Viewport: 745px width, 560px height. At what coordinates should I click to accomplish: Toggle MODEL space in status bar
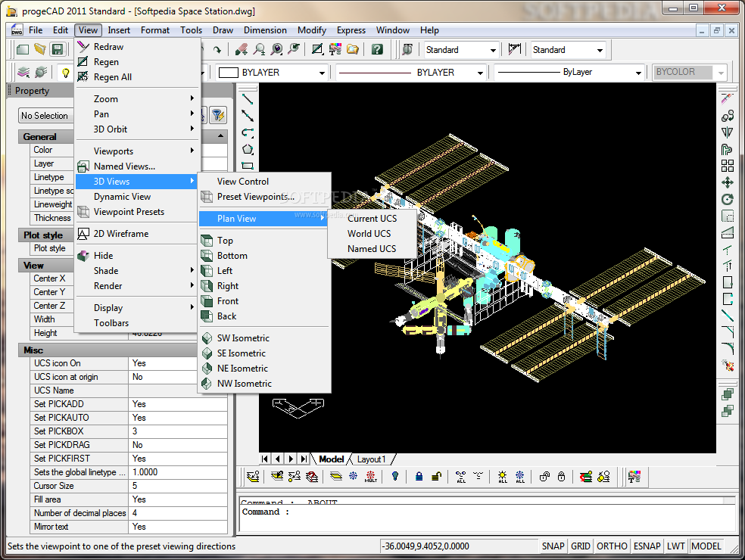pos(706,546)
